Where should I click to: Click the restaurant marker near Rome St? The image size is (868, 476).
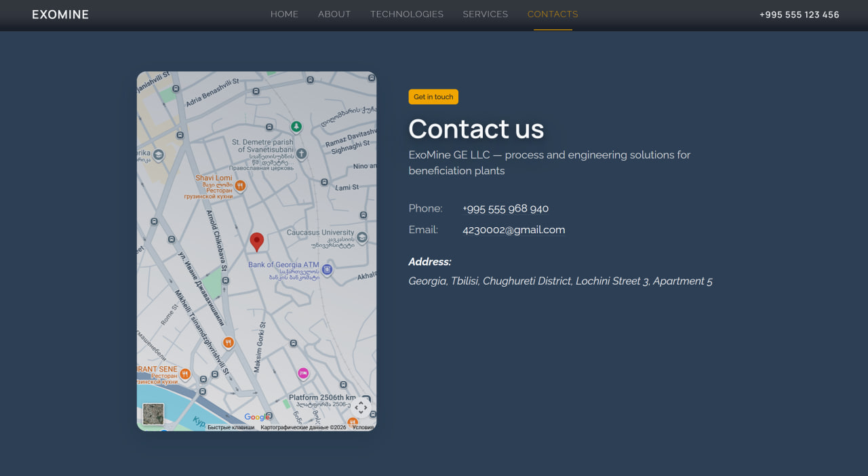click(x=229, y=342)
